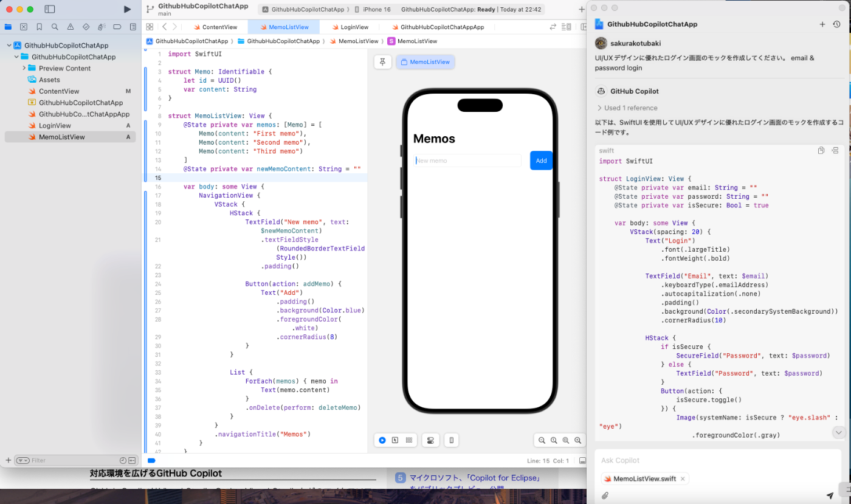This screenshot has width=851, height=504.
Task: Switch to the ContentView tab
Action: pos(215,27)
